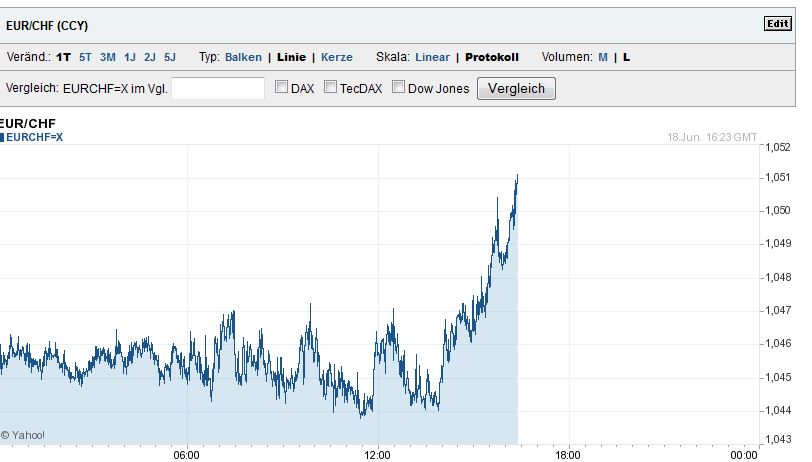Viewport: 812px width, 462px height.
Task: Click the 1,049 axis label
Action: [778, 243]
